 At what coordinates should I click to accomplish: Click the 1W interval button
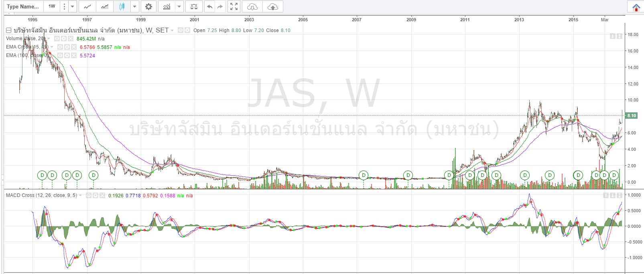52,6
